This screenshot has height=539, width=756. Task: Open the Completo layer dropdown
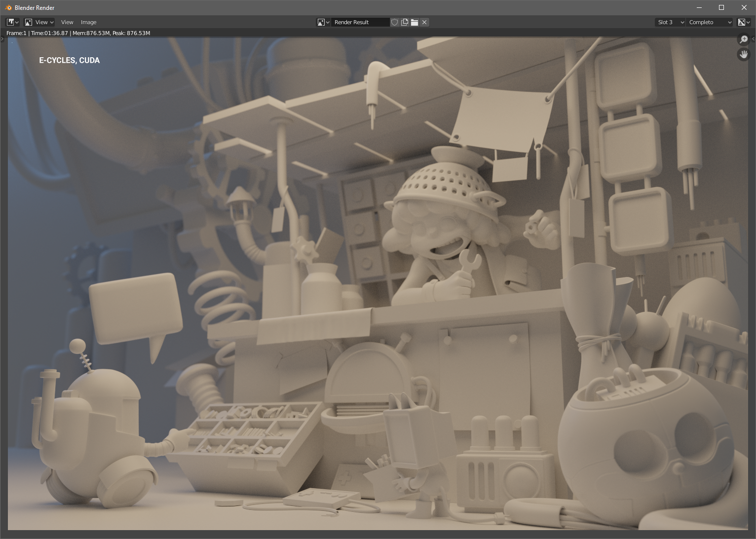pyautogui.click(x=710, y=22)
